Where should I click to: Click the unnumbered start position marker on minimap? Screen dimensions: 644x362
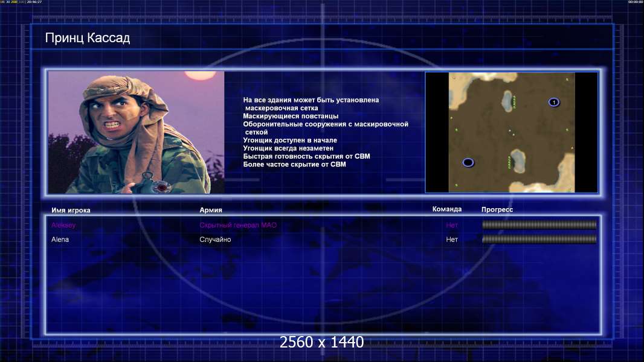(x=468, y=162)
